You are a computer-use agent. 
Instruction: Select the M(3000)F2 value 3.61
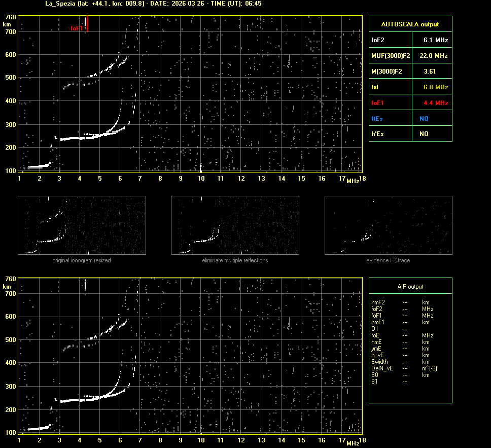[x=430, y=72]
